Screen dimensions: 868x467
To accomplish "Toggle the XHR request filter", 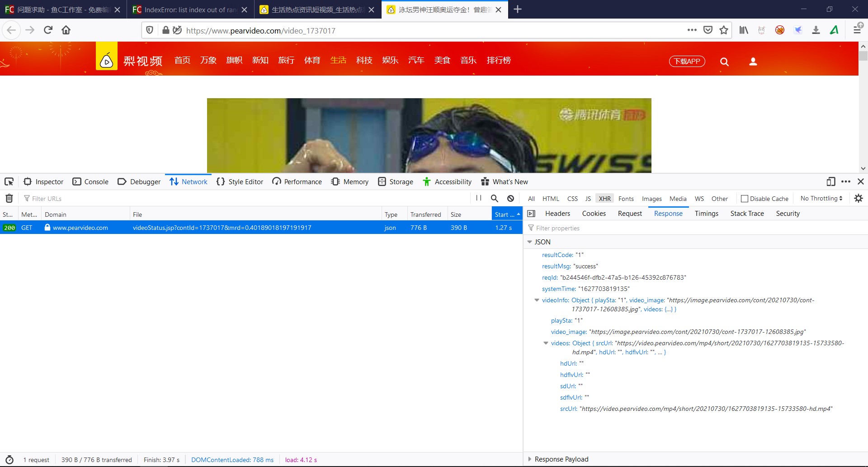I will point(604,199).
